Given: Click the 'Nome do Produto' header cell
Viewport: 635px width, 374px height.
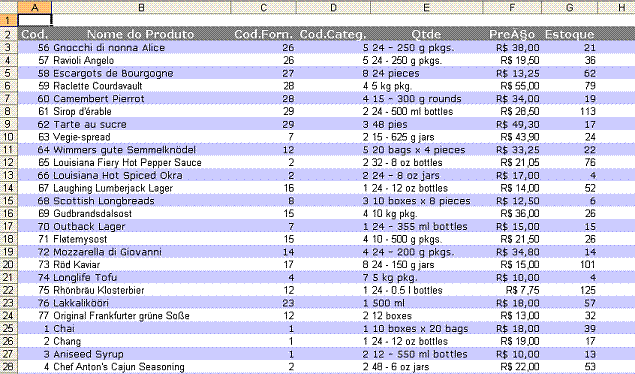Looking at the screenshot, I should click(141, 34).
